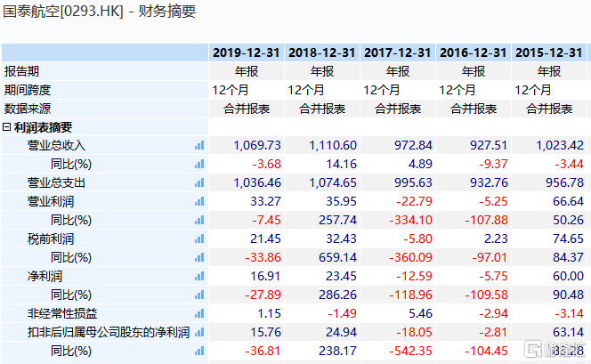Show chart icon for 同比(%) under 净利润
This screenshot has width=591, height=364.
199,295
